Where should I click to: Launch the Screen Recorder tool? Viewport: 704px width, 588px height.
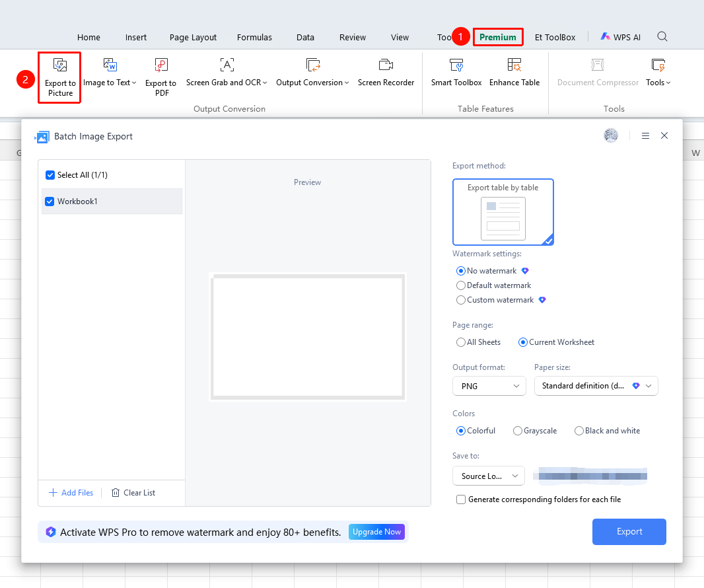click(x=386, y=72)
